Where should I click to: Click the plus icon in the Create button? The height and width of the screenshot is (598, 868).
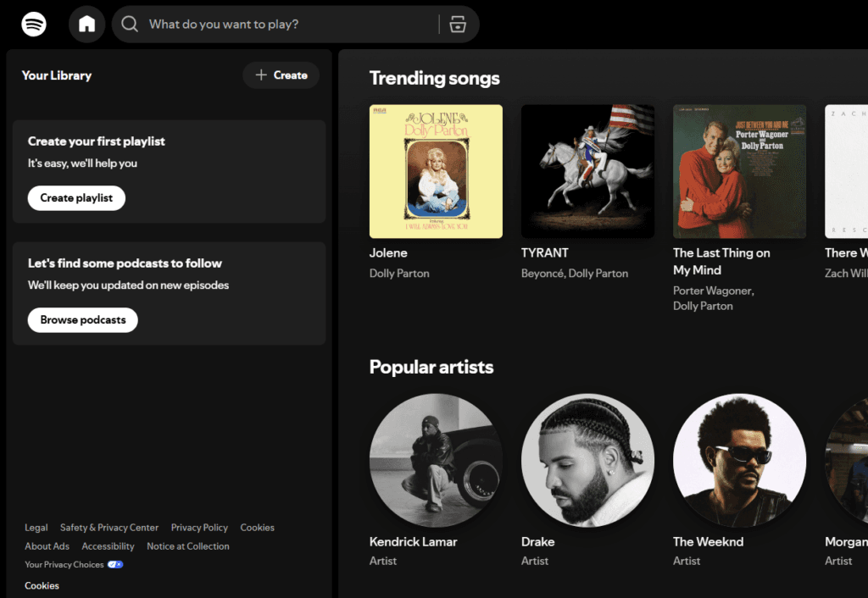(261, 75)
